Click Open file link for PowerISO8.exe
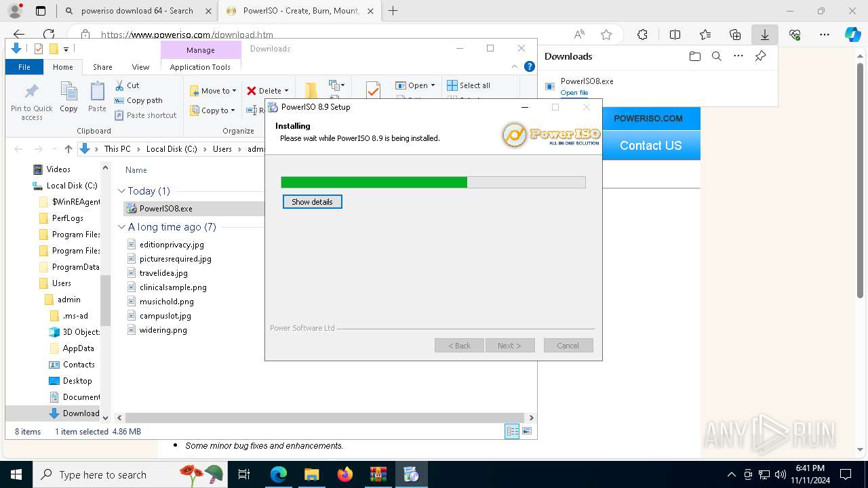The height and width of the screenshot is (488, 868). 574,93
